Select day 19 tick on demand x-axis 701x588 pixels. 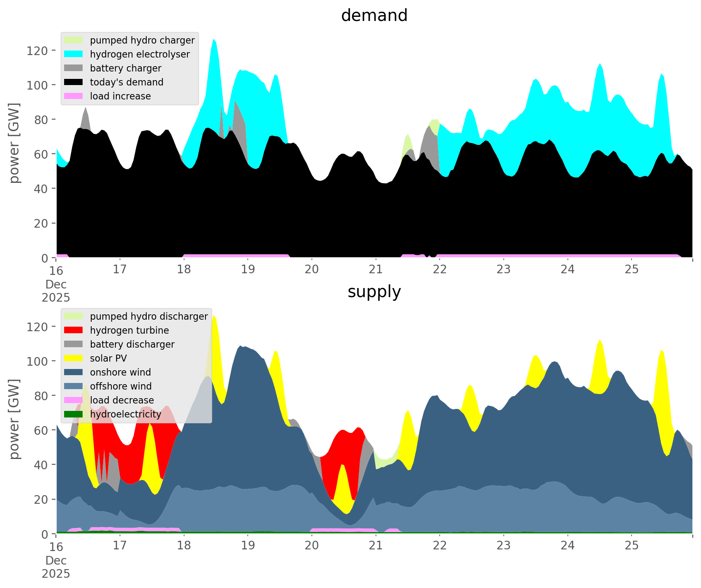click(x=248, y=270)
